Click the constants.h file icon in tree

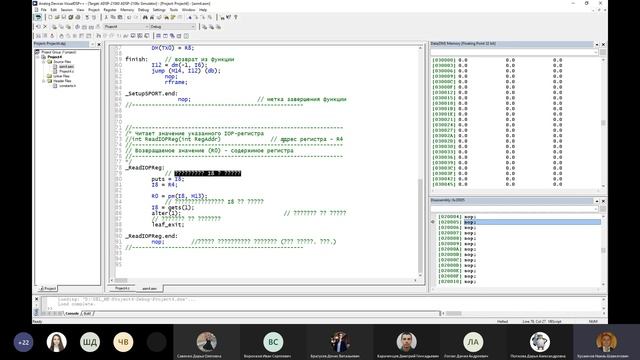point(56,86)
